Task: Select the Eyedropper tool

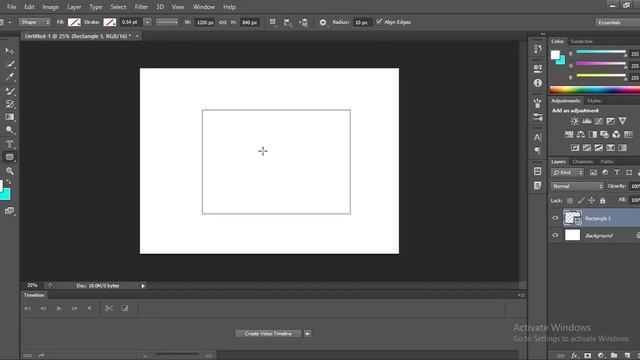Action: [x=9, y=76]
